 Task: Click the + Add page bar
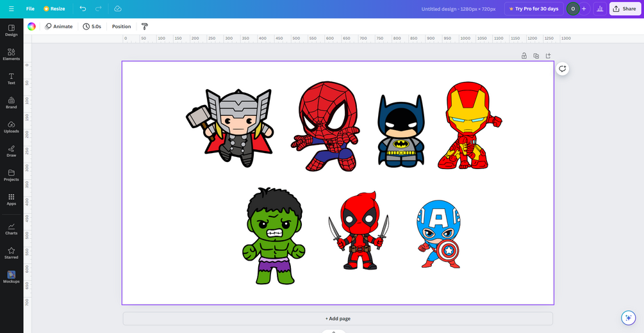[338, 319]
